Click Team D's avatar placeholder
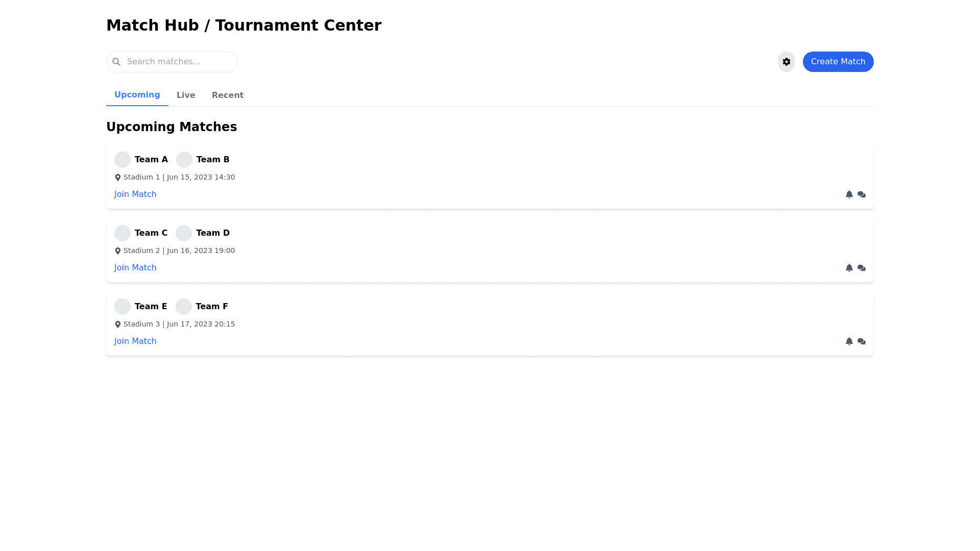Screen dimensions: 980x551 [x=184, y=233]
